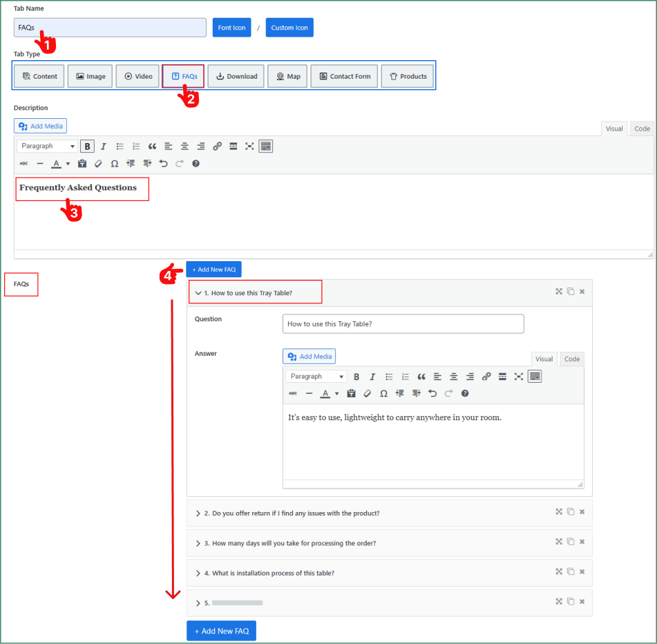Viewport: 657px width, 644px height.
Task: Toggle toolbar in Description editor
Action: [x=266, y=146]
